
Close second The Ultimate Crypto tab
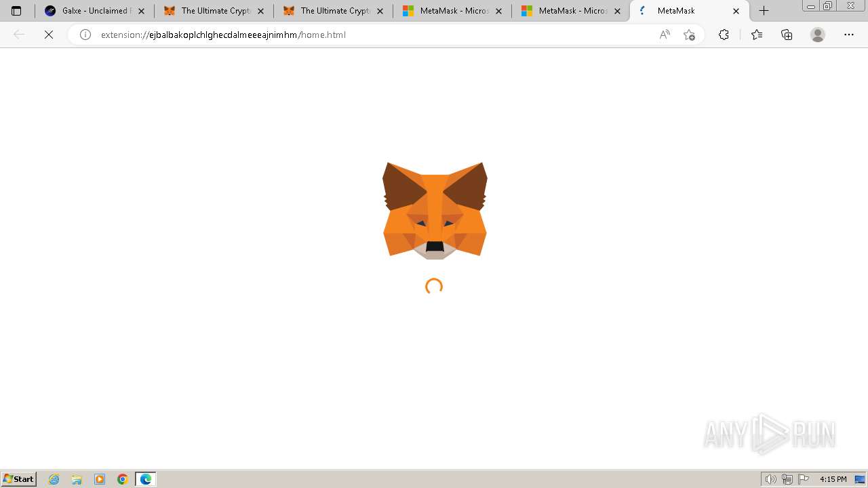[380, 11]
